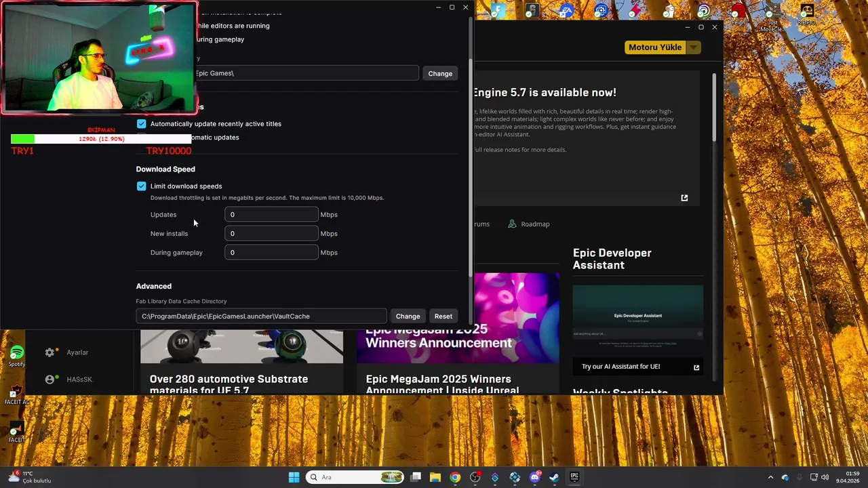This screenshot has width=868, height=488.
Task: Expand the Motoru Yükle dropdown arrow
Action: pos(693,47)
